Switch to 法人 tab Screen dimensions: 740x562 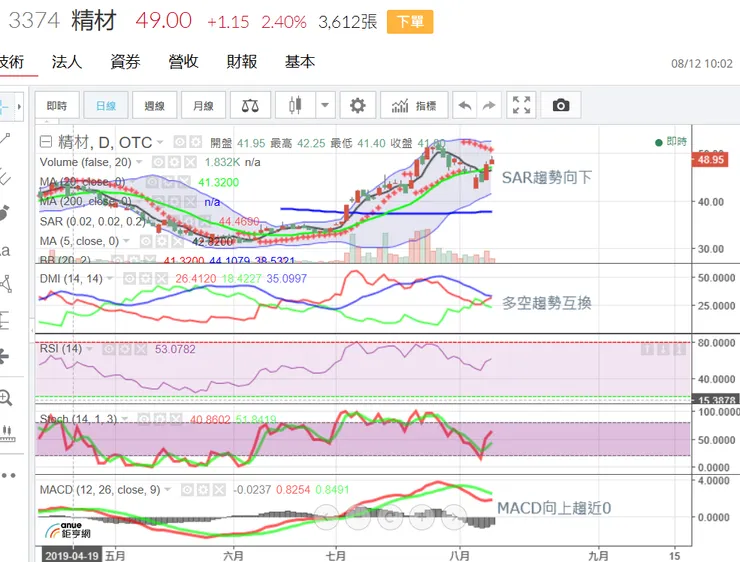pos(67,62)
